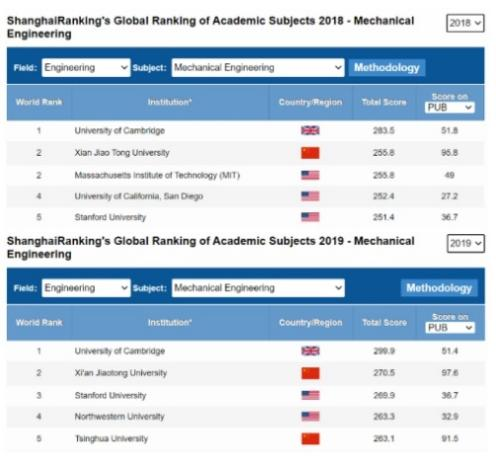Click Methodology button in 2019 ranking
The width and height of the screenshot is (496, 465).
coord(439,288)
